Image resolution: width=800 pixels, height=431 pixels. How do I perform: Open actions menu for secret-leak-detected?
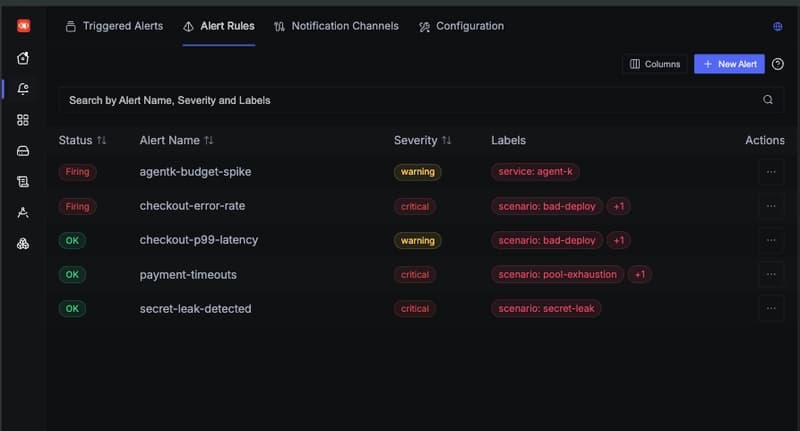771,309
